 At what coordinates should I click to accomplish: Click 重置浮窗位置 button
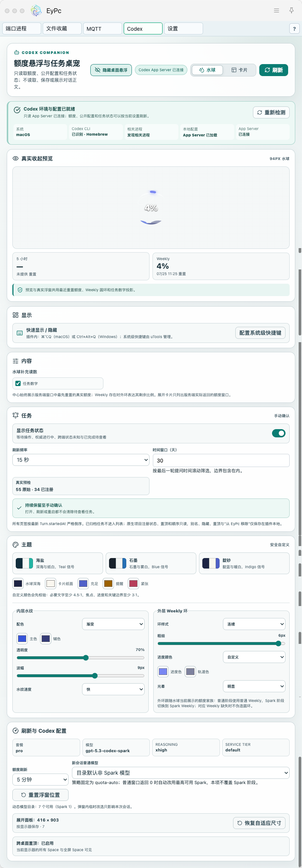point(40,795)
